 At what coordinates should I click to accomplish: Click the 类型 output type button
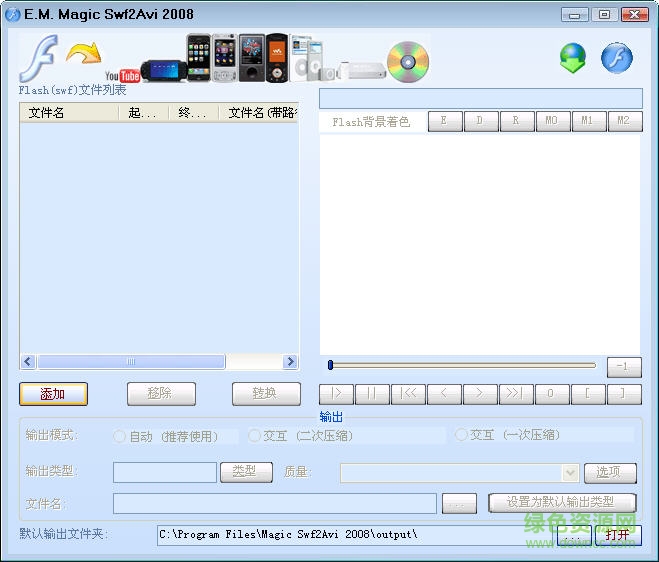[x=245, y=472]
